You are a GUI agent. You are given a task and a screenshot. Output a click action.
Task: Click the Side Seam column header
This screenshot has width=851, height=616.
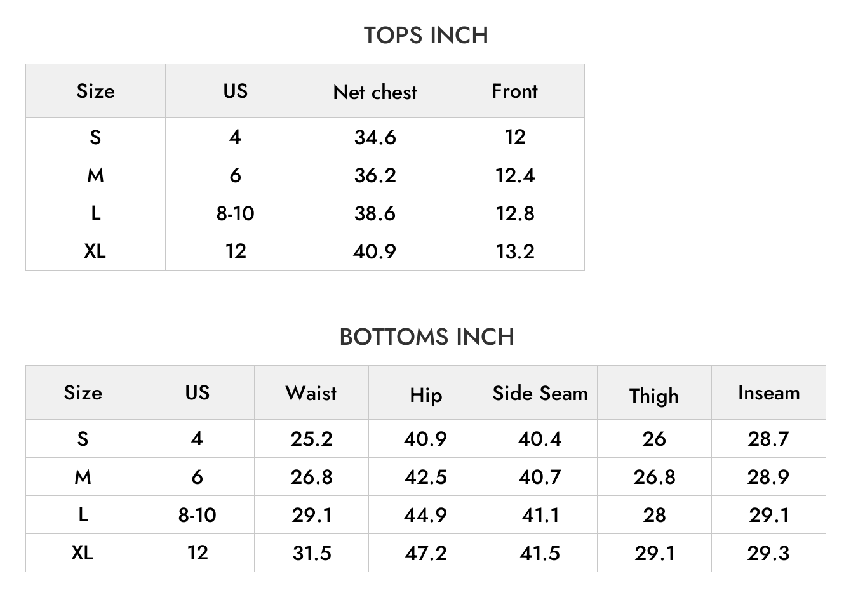tap(540, 393)
